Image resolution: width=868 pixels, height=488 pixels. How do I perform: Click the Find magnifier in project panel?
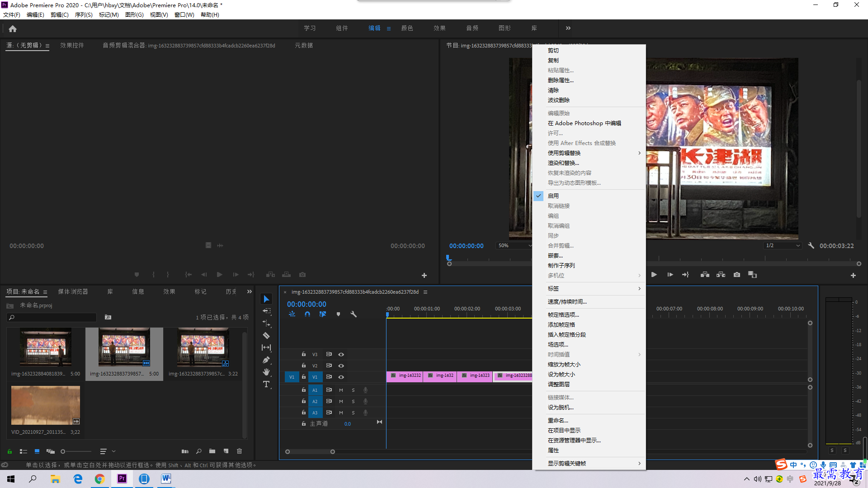click(199, 451)
